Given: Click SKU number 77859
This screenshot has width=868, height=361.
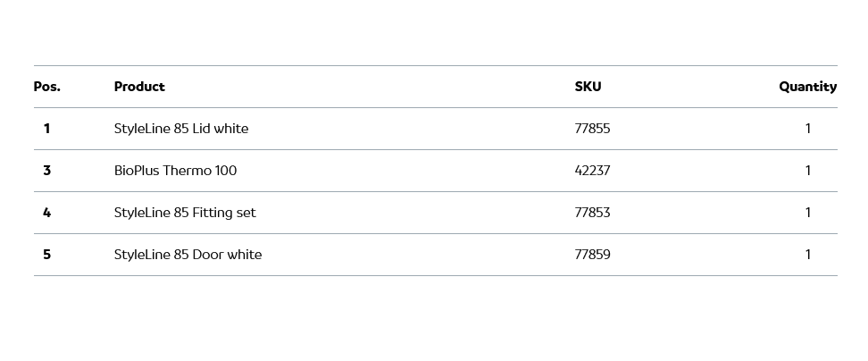Looking at the screenshot, I should tap(592, 255).
